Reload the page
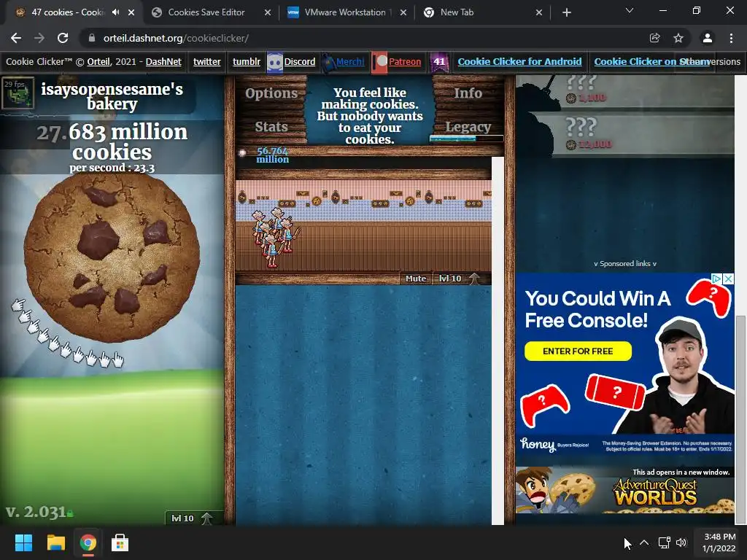Viewport: 747px width, 560px height. [63, 38]
